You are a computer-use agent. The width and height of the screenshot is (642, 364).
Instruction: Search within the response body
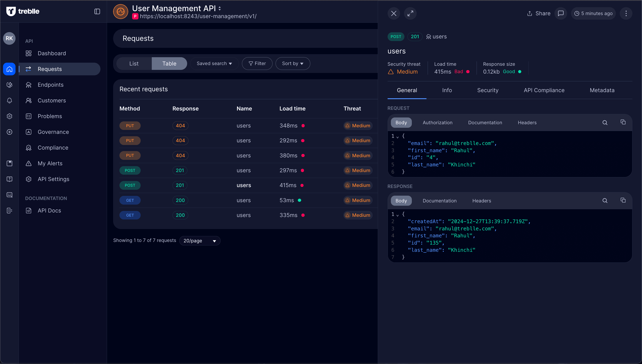(x=605, y=200)
